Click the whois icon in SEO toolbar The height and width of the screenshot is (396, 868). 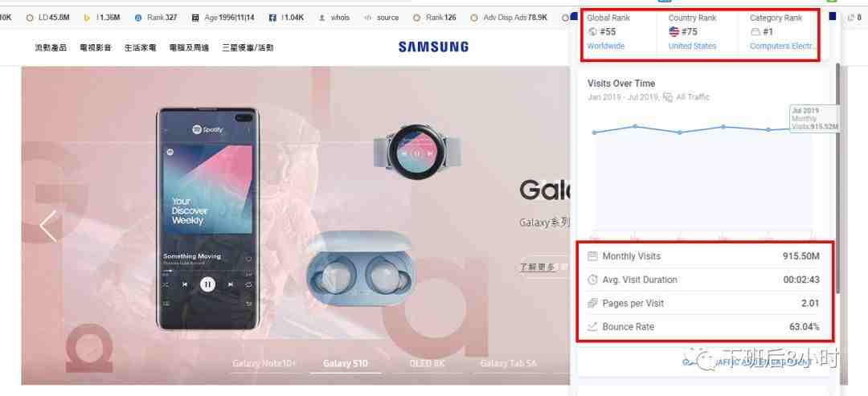(x=321, y=18)
